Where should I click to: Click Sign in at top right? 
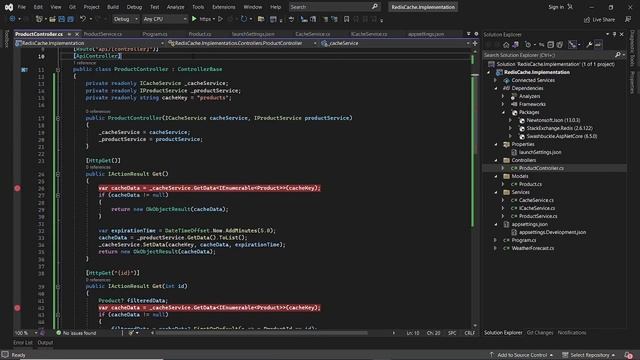coord(556,7)
